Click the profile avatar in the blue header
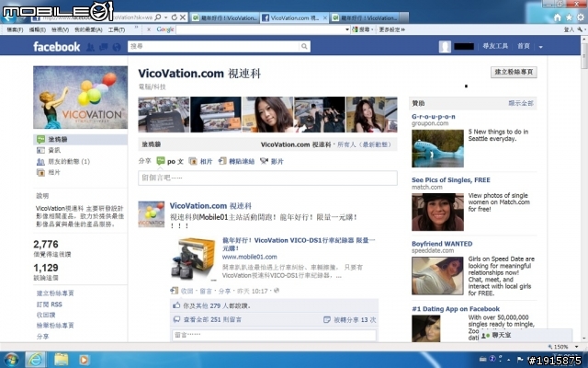 click(x=445, y=47)
